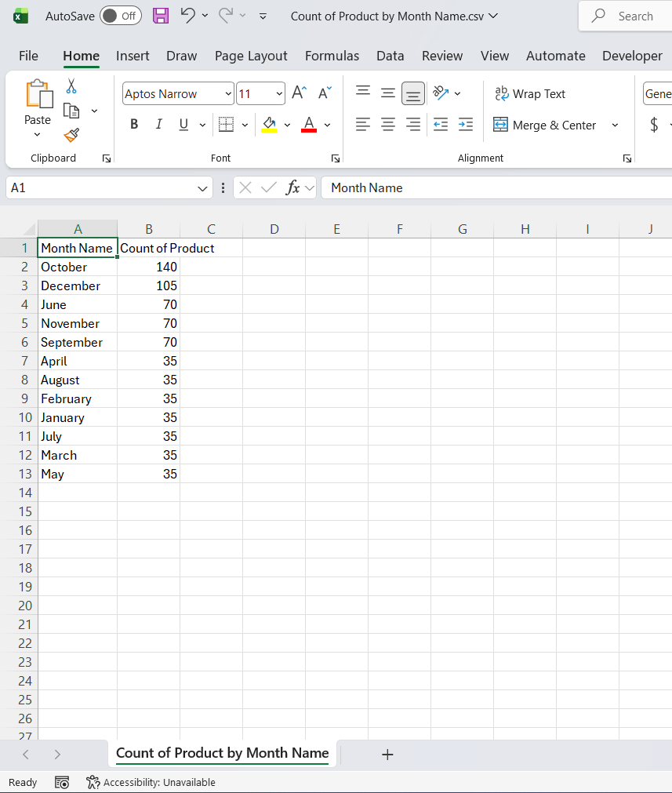Switch to the Data tab
Image resolution: width=672 pixels, height=793 pixels.
[390, 56]
